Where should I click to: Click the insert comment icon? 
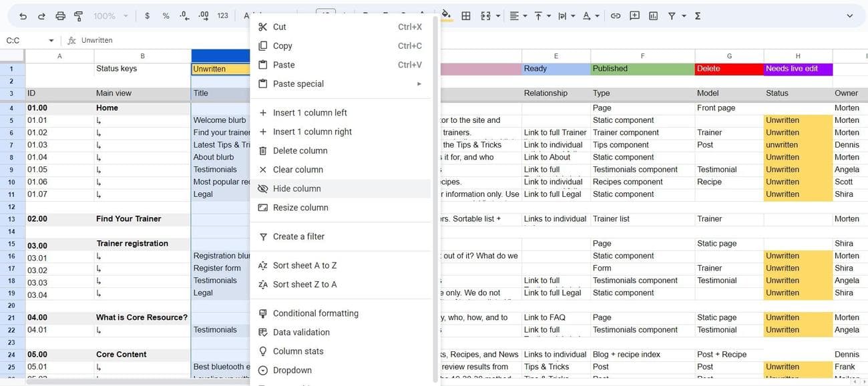coord(634,16)
